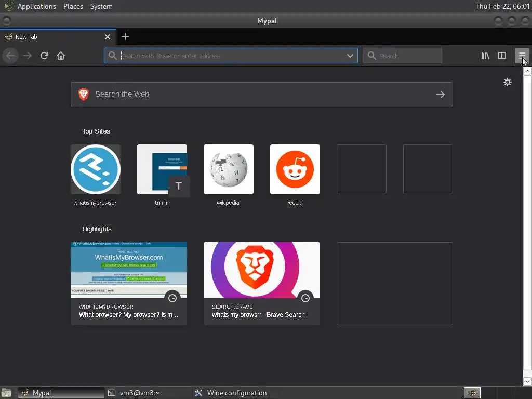Go back with the Back arrow button

10,56
